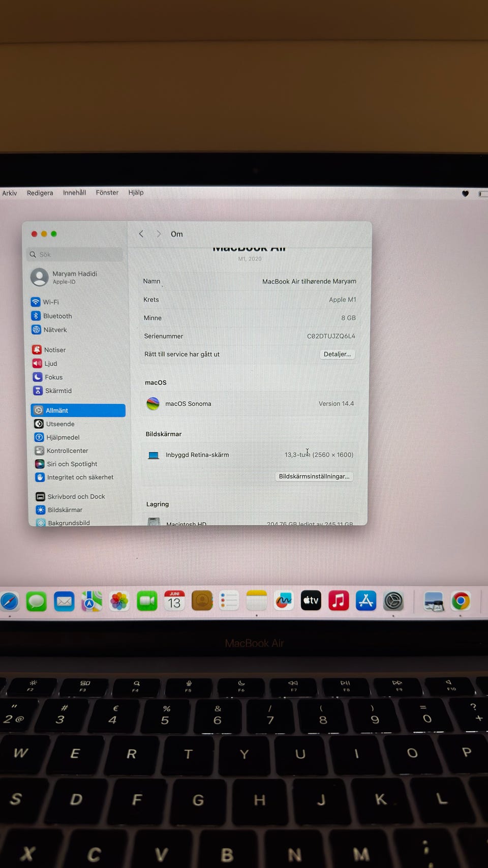The width and height of the screenshot is (488, 868).
Task: Open the Arkiv menu
Action: [x=10, y=193]
